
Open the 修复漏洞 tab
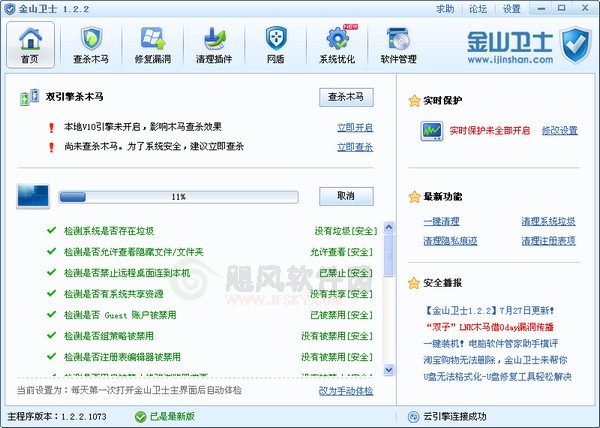[153, 45]
